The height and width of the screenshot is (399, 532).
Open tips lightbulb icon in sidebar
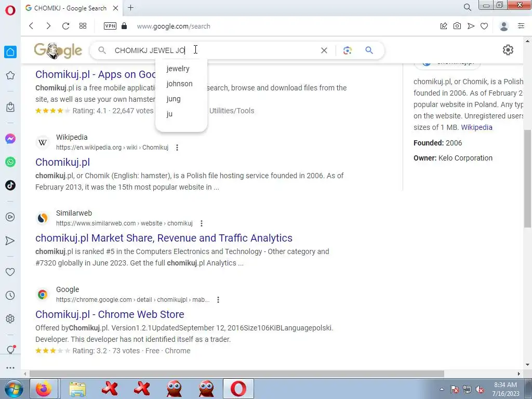tap(10, 350)
